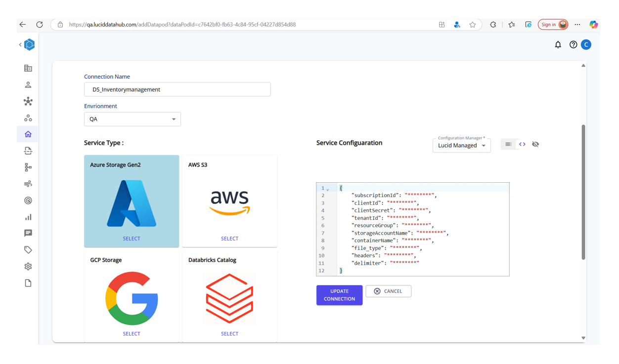Click SELECT under GCP Storage
Viewport: 619px width, 364px height.
[132, 334]
